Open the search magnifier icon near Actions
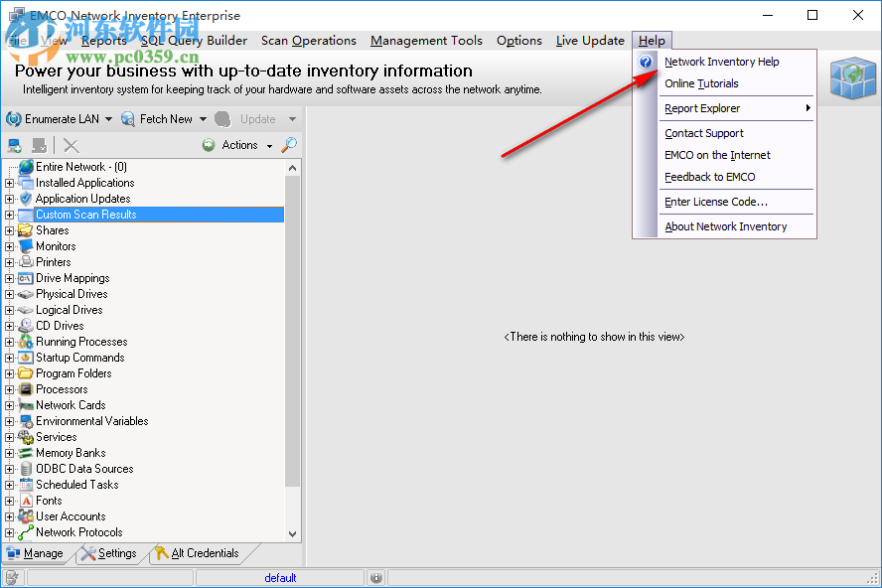 [x=290, y=144]
